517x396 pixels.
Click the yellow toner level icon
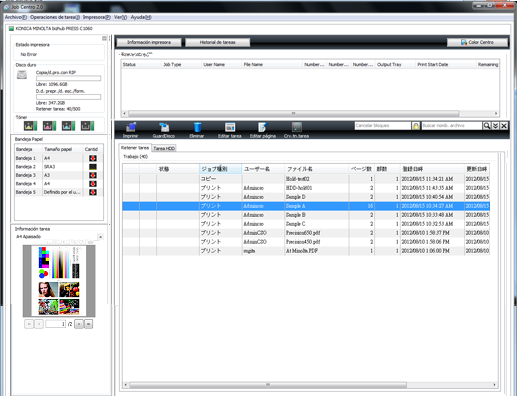tap(30, 126)
